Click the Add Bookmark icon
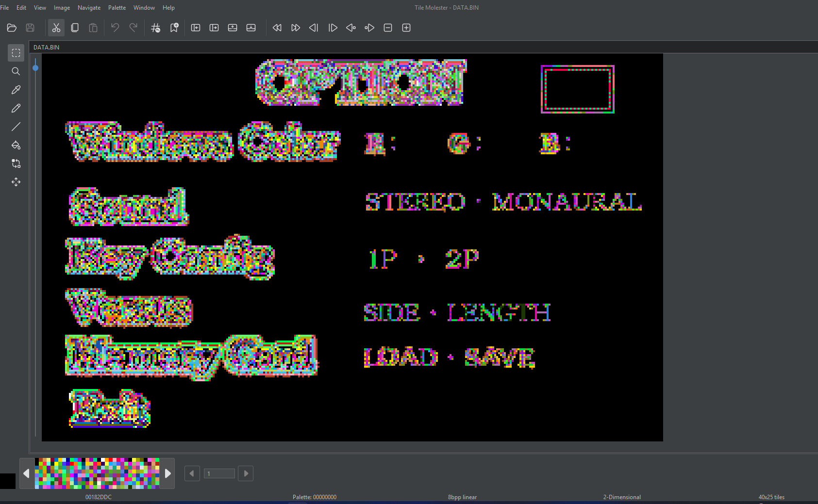818x504 pixels. click(174, 28)
